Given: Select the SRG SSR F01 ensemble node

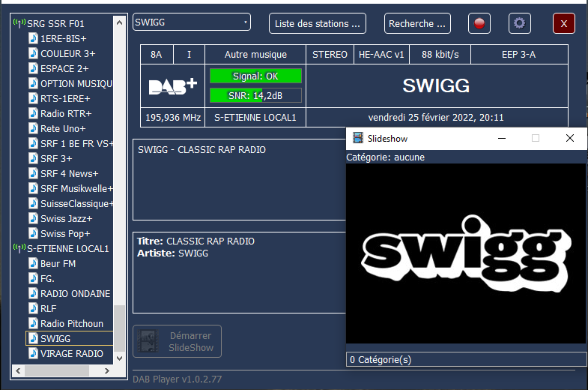Looking at the screenshot, I should (x=55, y=24).
